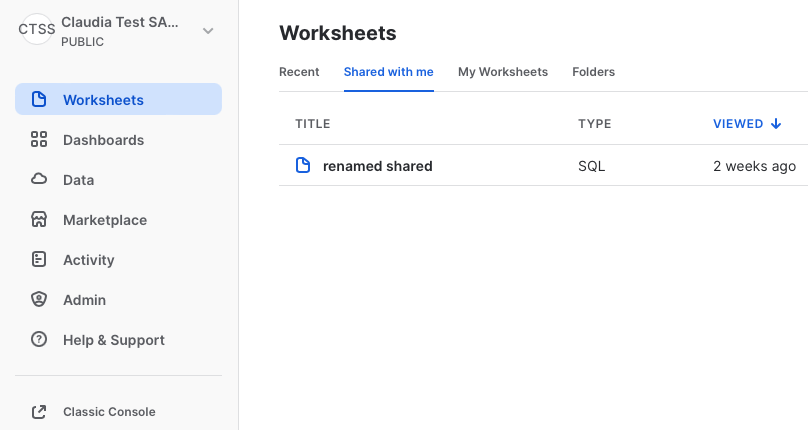
Task: Click the Marketplace storefront icon
Action: coord(39,220)
